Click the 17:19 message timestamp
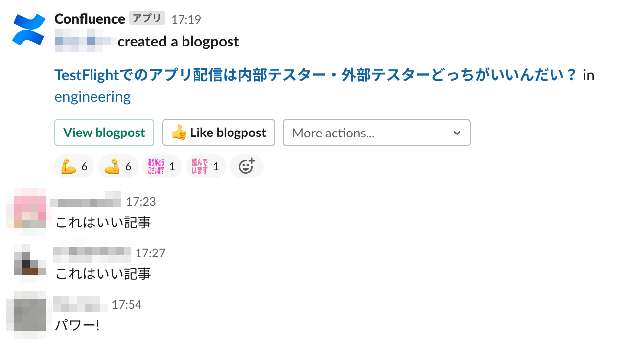Viewport: 644px width, 357px height. 186,19
